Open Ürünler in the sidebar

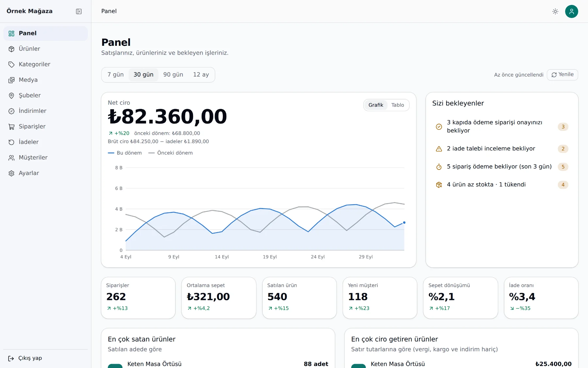coord(46,49)
